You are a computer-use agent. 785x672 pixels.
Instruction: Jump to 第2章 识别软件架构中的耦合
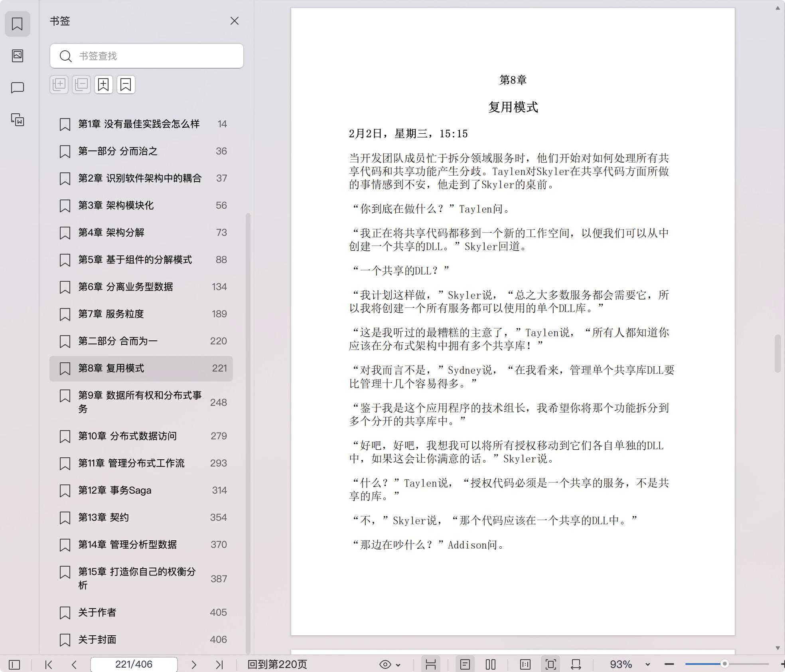[141, 178]
